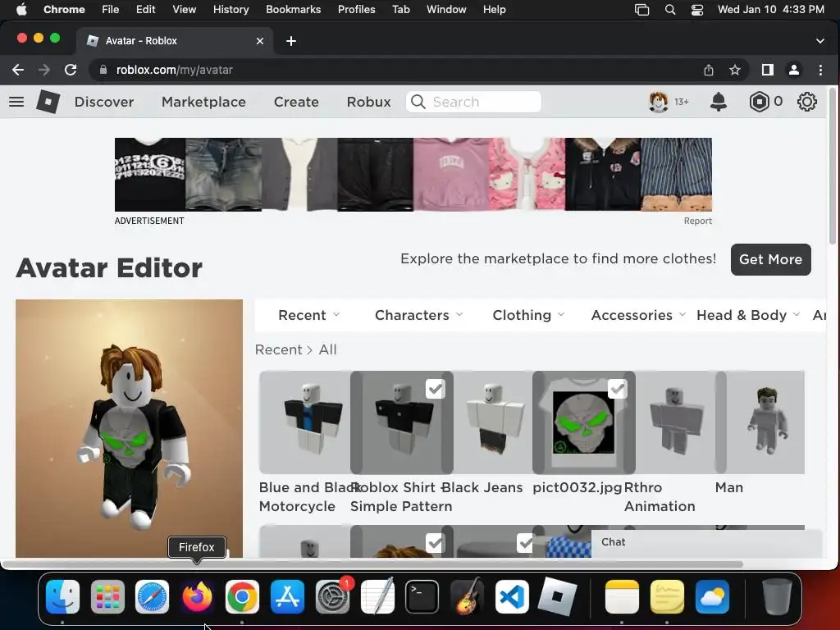Reload the Roblox page
The width and height of the screenshot is (840, 630).
coord(71,70)
